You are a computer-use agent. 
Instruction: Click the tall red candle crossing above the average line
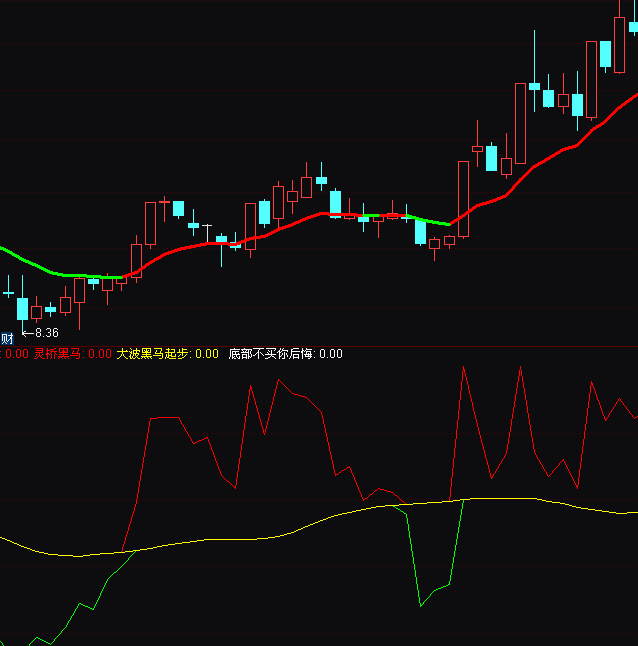tap(463, 198)
